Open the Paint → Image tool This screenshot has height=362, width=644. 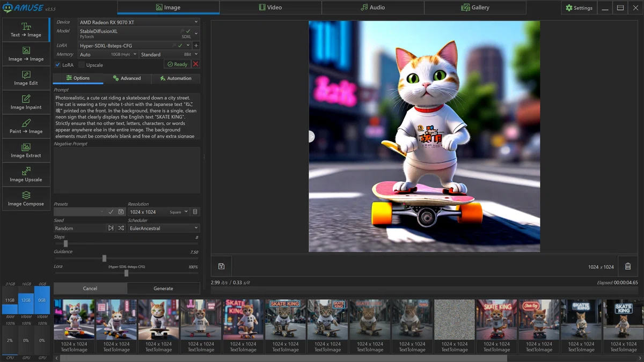coord(26,126)
